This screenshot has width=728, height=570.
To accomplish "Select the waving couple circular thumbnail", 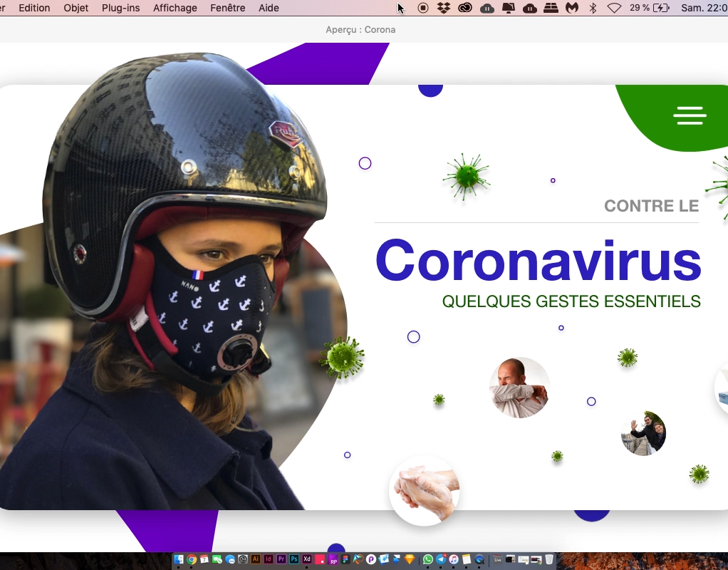I will (643, 433).
